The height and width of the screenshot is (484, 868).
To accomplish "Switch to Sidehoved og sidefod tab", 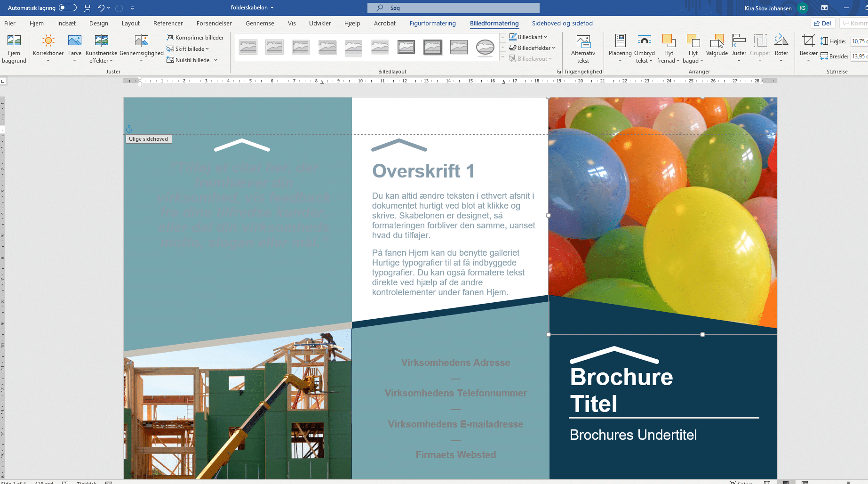I will click(x=562, y=23).
